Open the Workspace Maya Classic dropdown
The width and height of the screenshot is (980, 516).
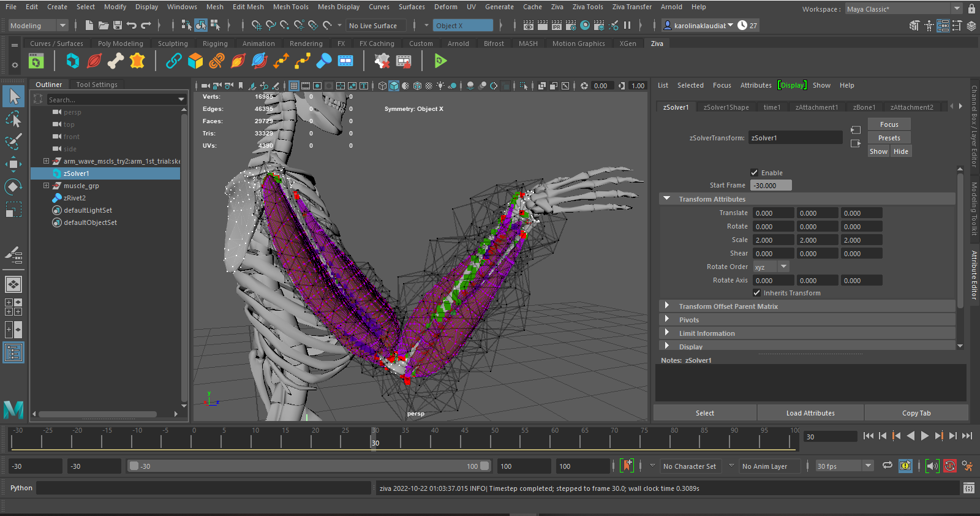(x=903, y=9)
